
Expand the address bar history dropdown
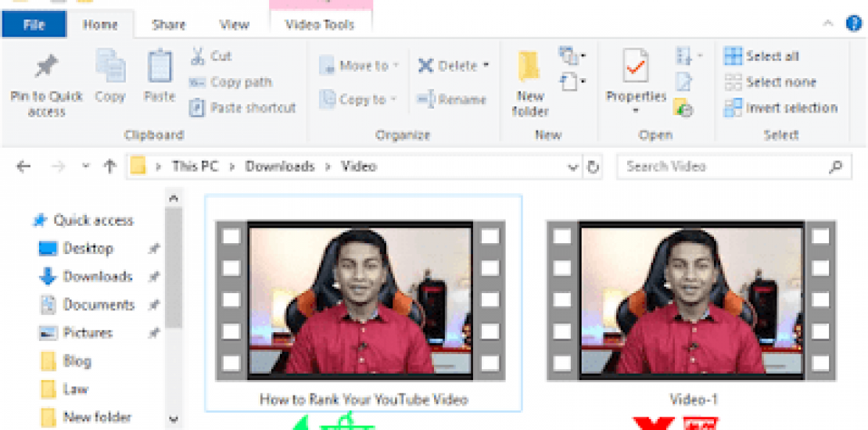pos(573,167)
